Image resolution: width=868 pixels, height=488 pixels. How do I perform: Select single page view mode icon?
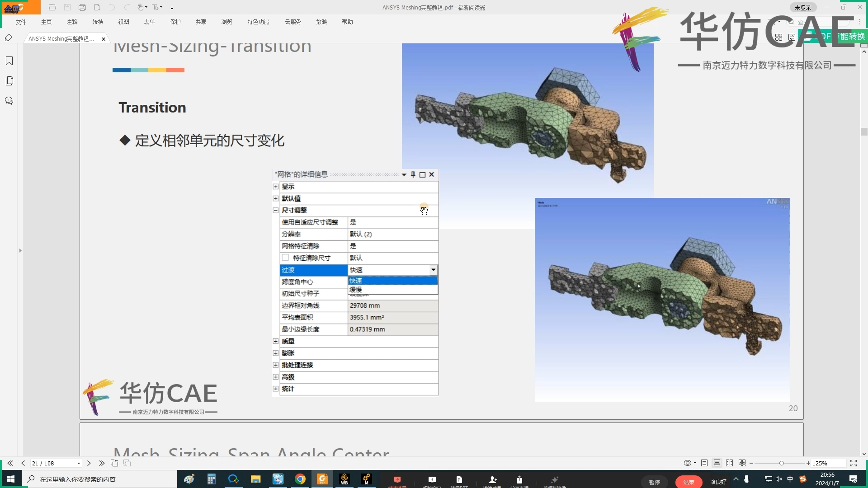(704, 463)
